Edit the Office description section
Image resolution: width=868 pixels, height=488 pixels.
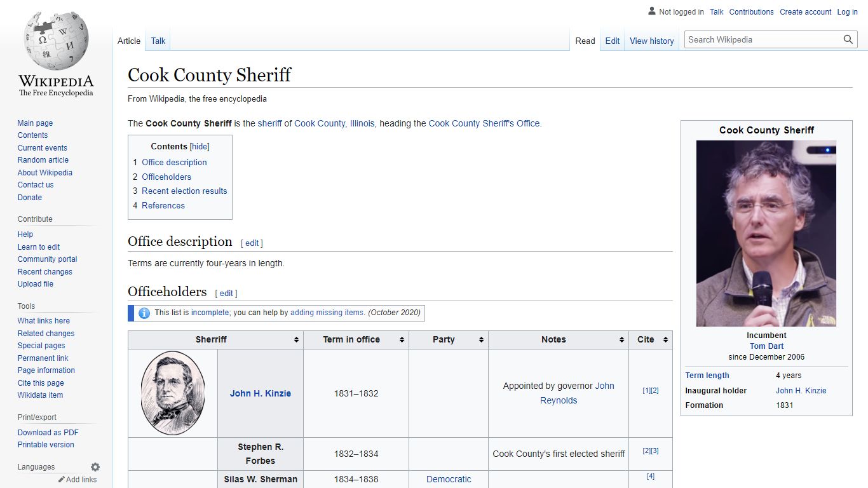tap(252, 243)
